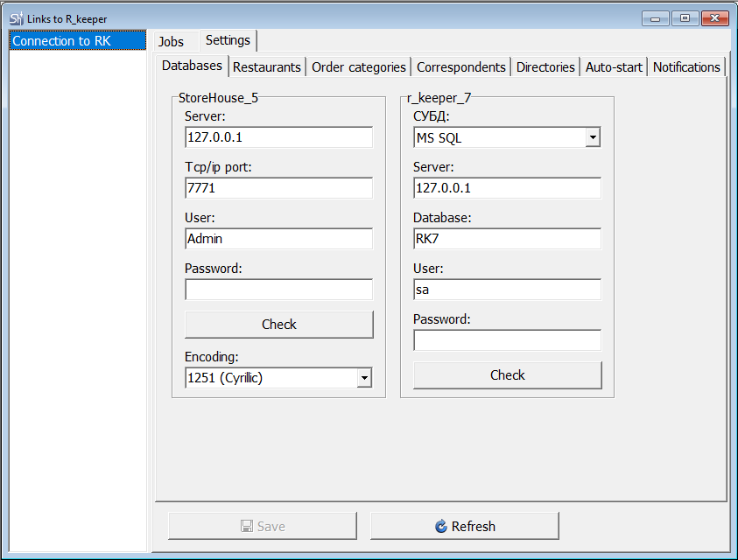Click the StoreHouse User field Admin
The image size is (738, 560).
point(279,239)
